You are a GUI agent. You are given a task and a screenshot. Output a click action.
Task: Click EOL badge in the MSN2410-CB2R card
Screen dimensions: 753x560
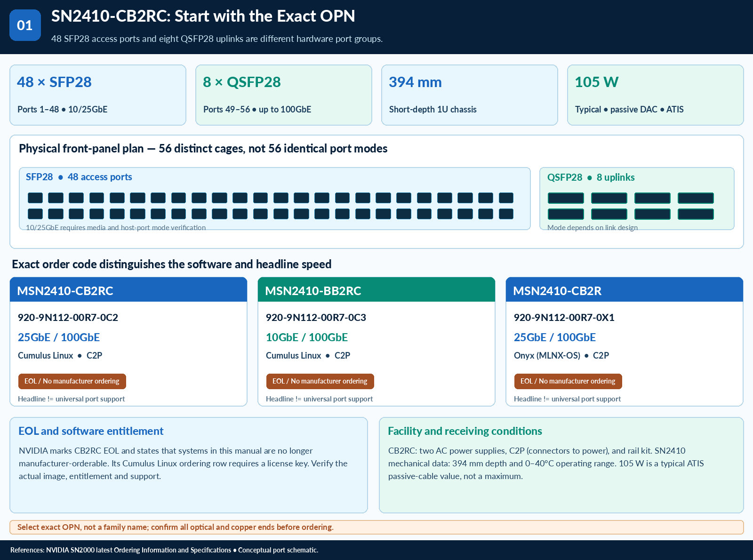(568, 381)
